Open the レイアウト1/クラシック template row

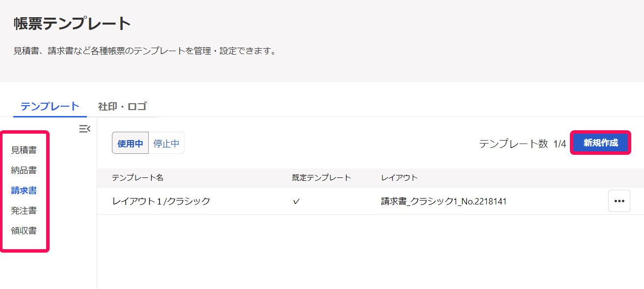[x=371, y=201]
